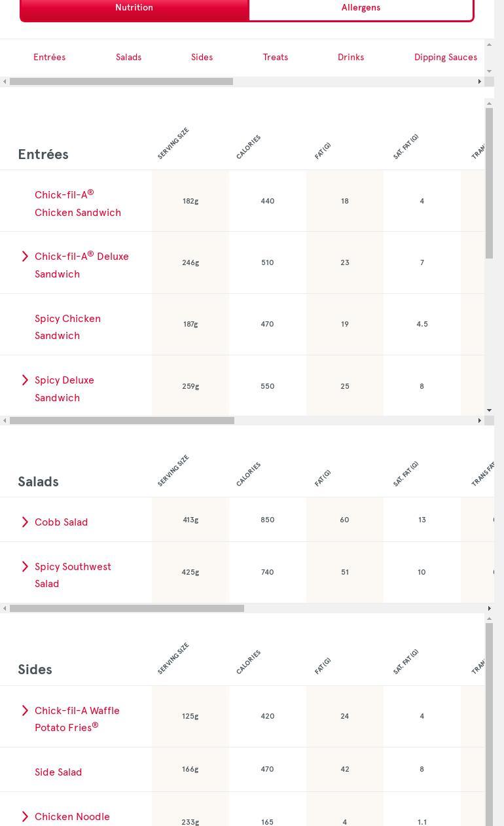Expand Spicy Southwest Salad chevron
504x826 pixels.
[x=25, y=566]
